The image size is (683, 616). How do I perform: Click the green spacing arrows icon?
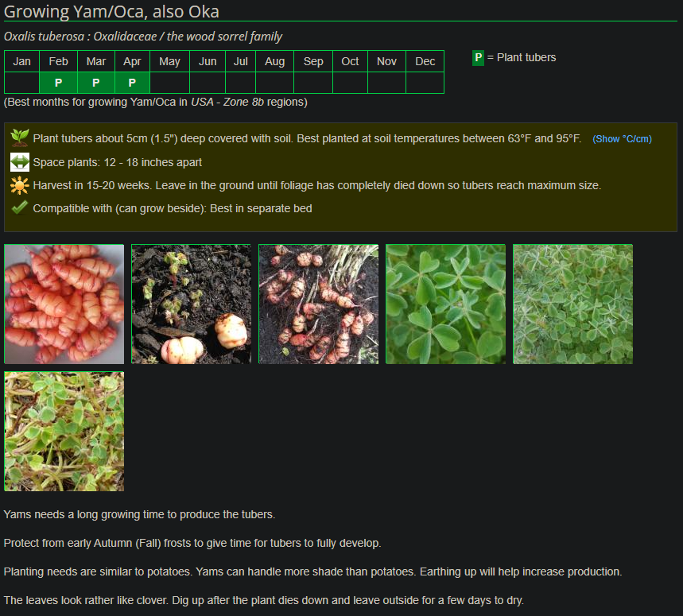pyautogui.click(x=20, y=162)
